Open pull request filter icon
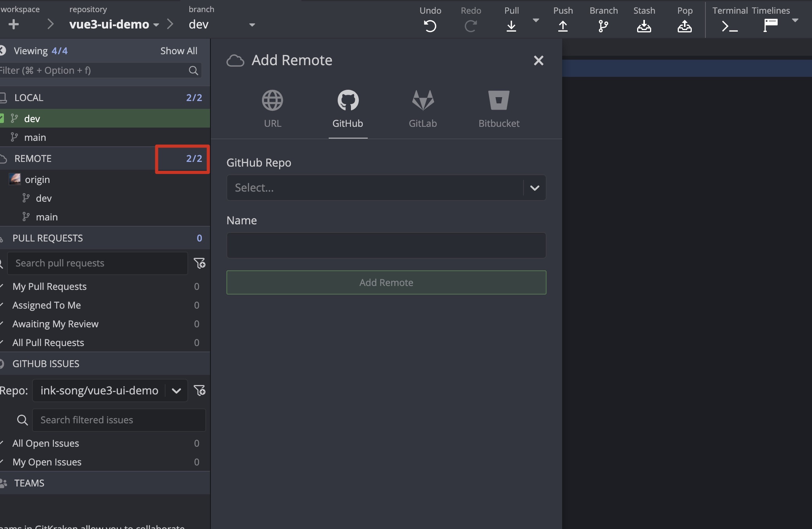Screen dimensions: 812x529 point(199,263)
